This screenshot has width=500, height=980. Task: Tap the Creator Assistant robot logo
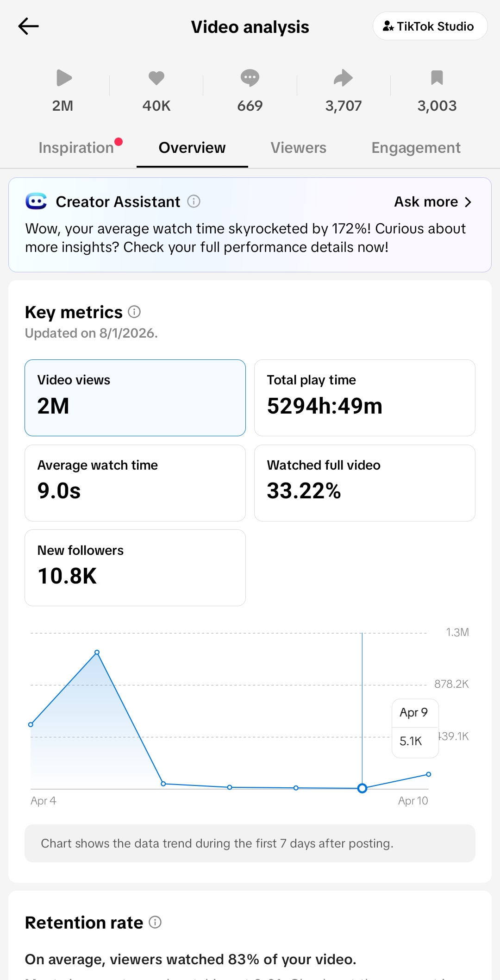(36, 201)
